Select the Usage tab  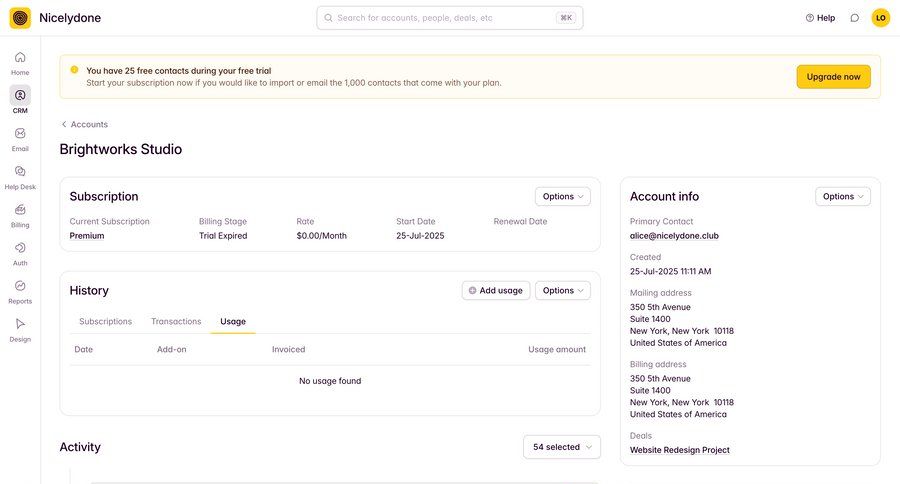coord(233,322)
